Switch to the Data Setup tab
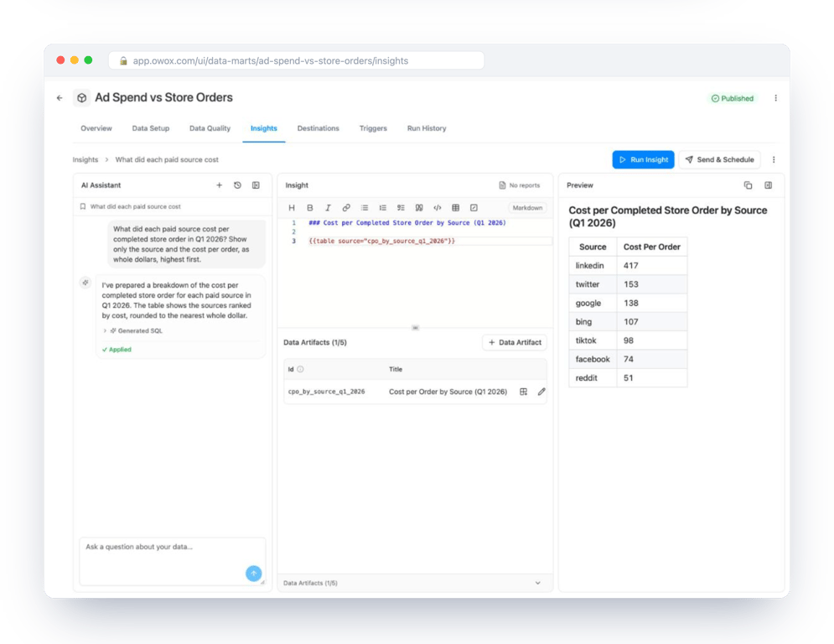 click(151, 128)
